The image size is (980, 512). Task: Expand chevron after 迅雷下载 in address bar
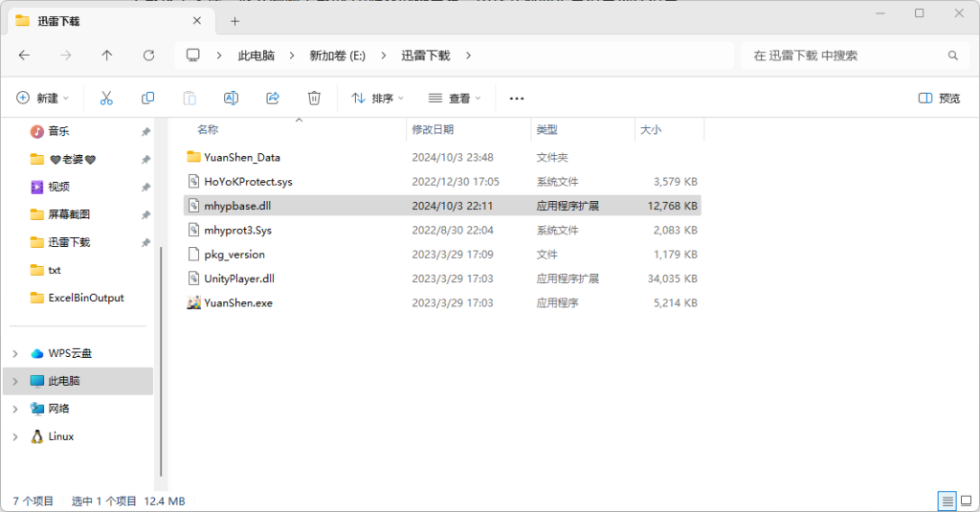(468, 56)
